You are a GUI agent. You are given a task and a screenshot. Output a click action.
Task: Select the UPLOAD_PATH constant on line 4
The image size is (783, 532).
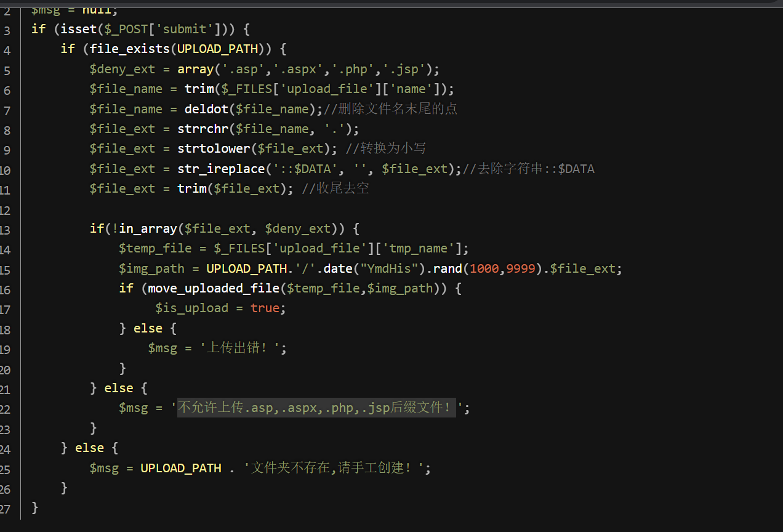217,49
